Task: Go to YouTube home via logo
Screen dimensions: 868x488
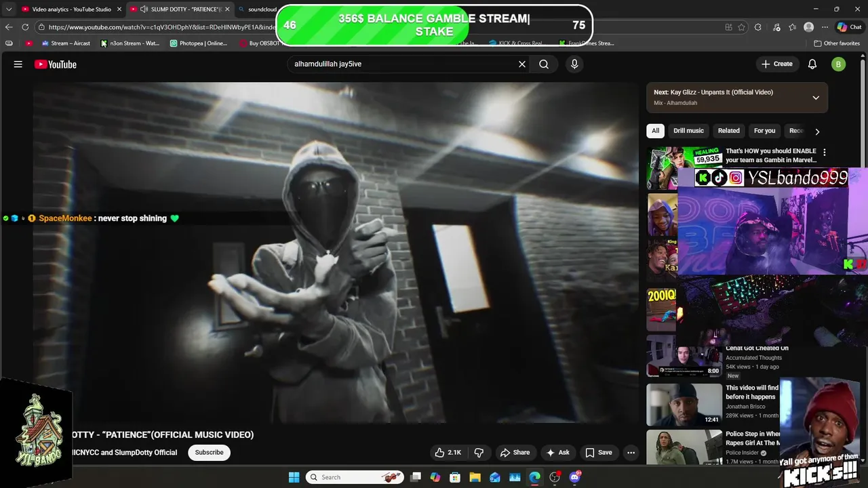Action: tap(56, 64)
